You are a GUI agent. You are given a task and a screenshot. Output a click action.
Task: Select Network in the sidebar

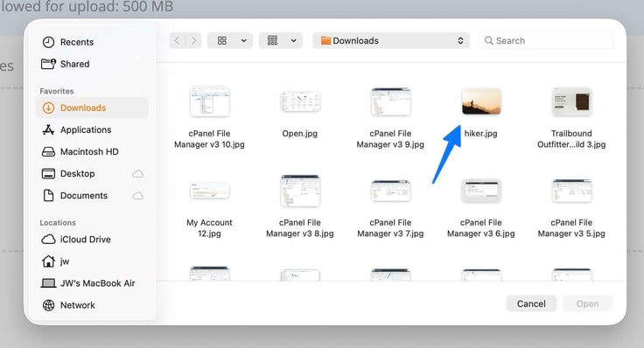tap(93, 305)
